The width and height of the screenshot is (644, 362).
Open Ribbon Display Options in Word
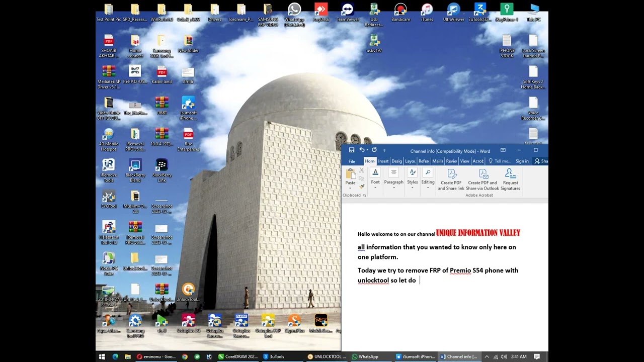[503, 150]
